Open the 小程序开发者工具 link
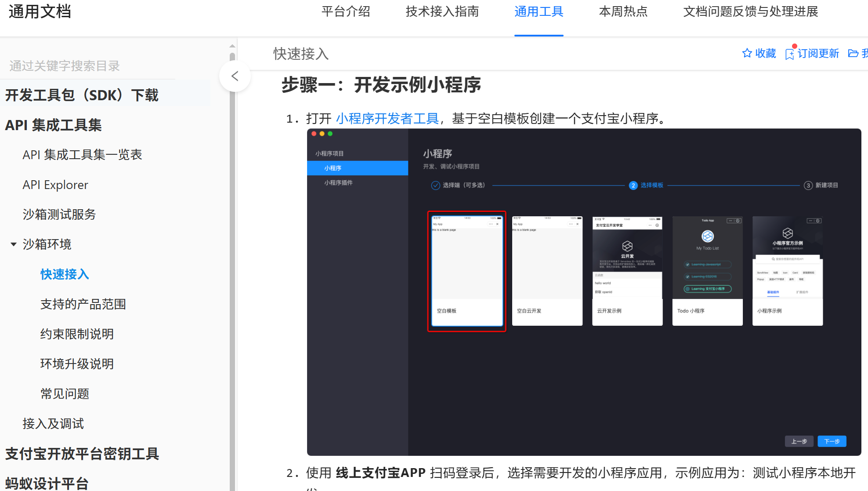868x491 pixels. coord(387,118)
